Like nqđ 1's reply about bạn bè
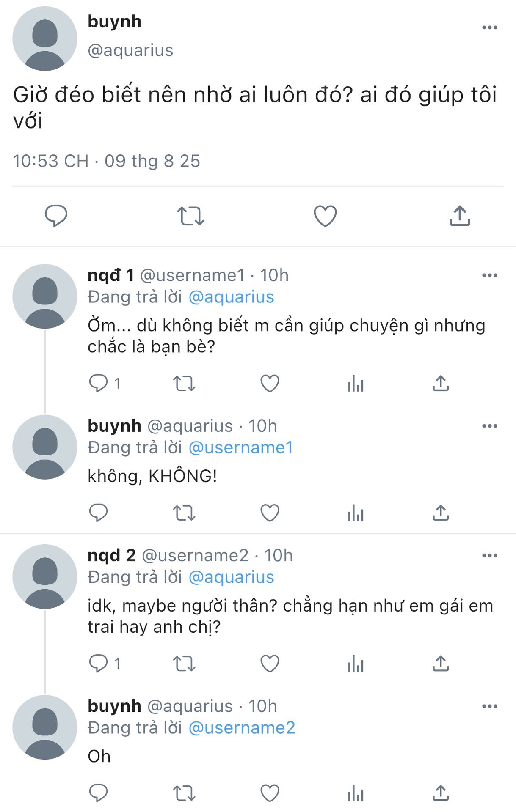This screenshot has height=812, width=516. pyautogui.click(x=270, y=384)
